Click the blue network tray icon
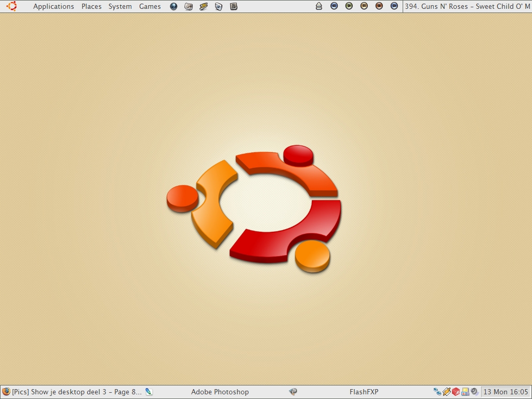Viewport: 532px width, 399px height. point(437,392)
